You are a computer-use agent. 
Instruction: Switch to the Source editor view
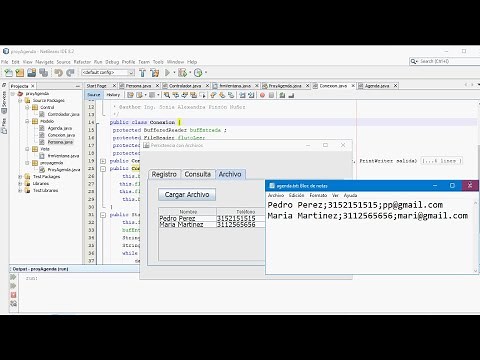click(94, 95)
